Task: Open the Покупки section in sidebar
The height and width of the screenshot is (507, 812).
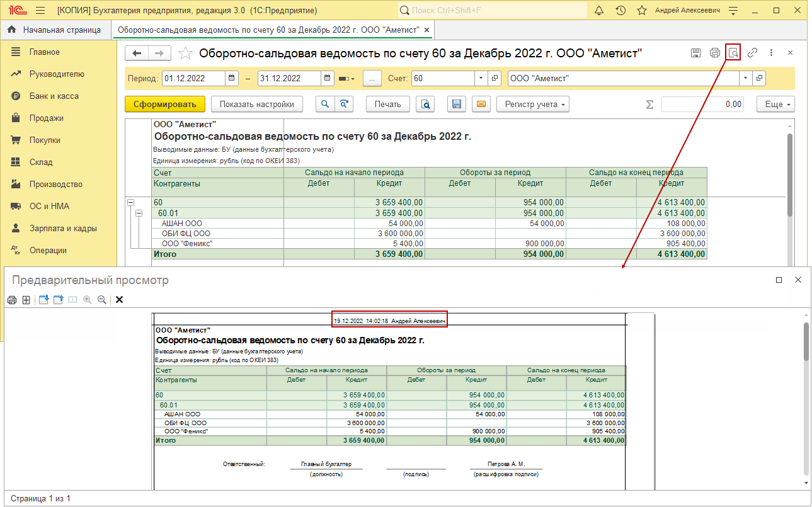Action: [x=45, y=140]
